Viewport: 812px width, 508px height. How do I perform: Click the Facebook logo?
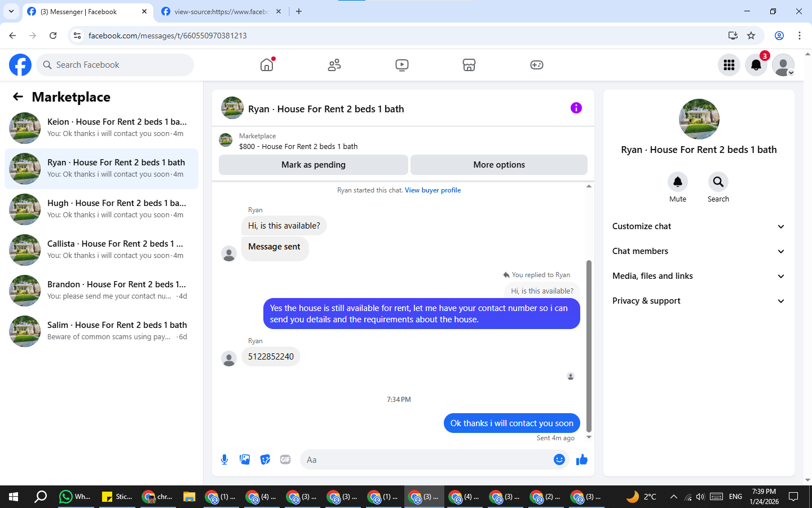20,65
